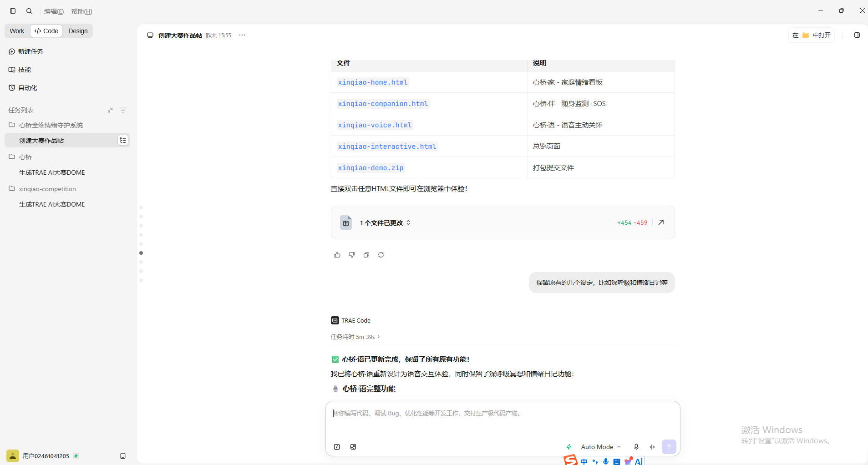Toggle the right side panel icon
Screen dimensions: 868x465
pos(857,35)
